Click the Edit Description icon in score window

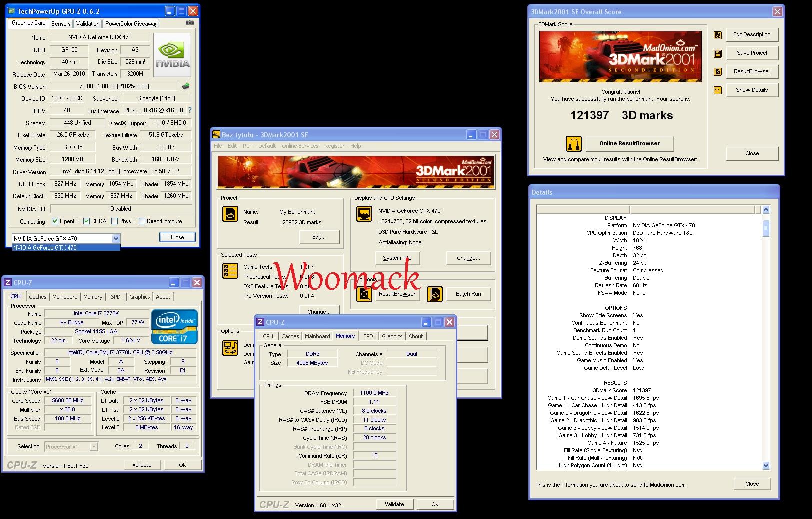click(x=718, y=35)
